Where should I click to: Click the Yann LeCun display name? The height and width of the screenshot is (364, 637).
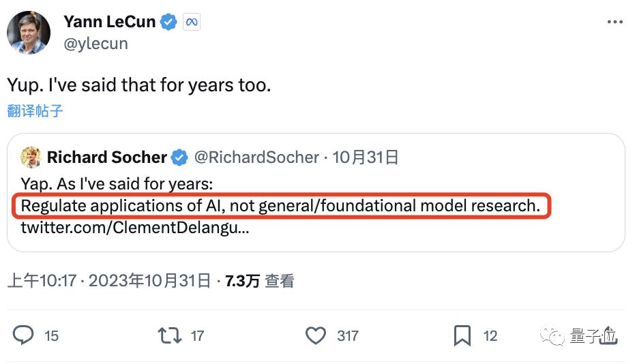[x=109, y=22]
